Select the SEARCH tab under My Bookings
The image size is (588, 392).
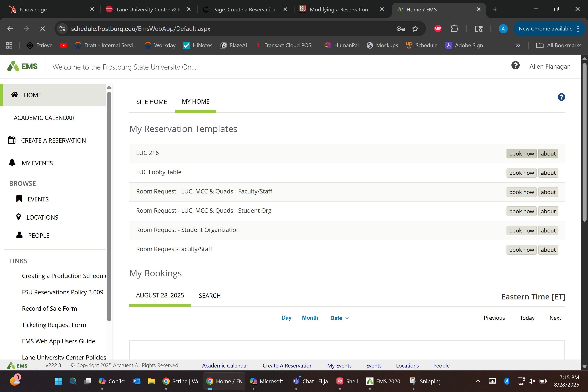209,295
